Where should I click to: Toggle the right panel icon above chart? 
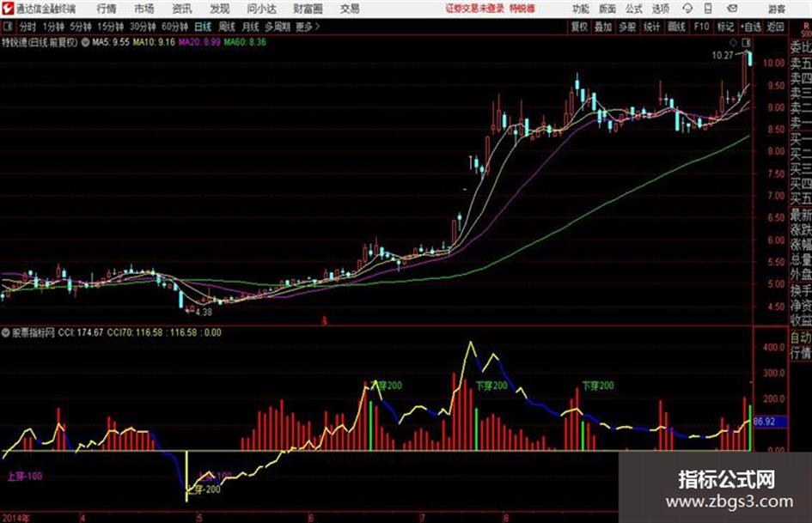746,42
